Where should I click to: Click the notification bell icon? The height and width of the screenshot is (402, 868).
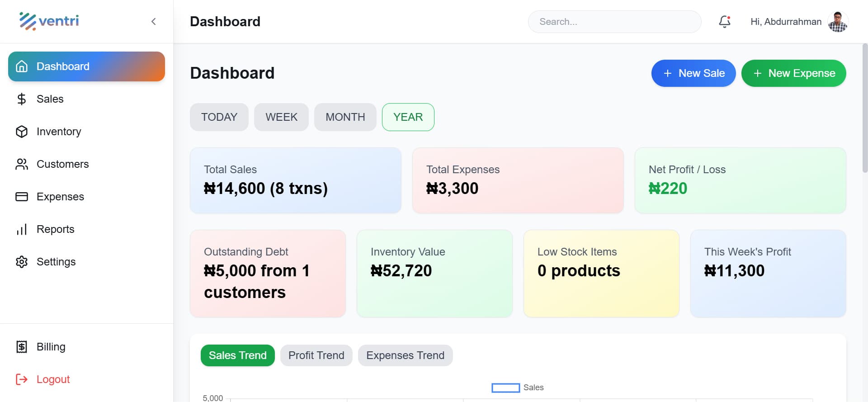point(724,21)
